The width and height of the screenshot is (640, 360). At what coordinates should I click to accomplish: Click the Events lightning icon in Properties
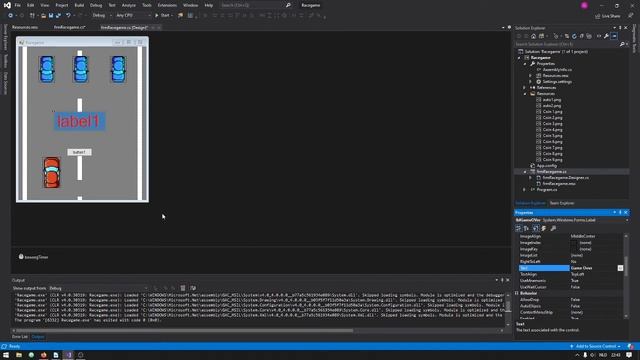point(544,229)
